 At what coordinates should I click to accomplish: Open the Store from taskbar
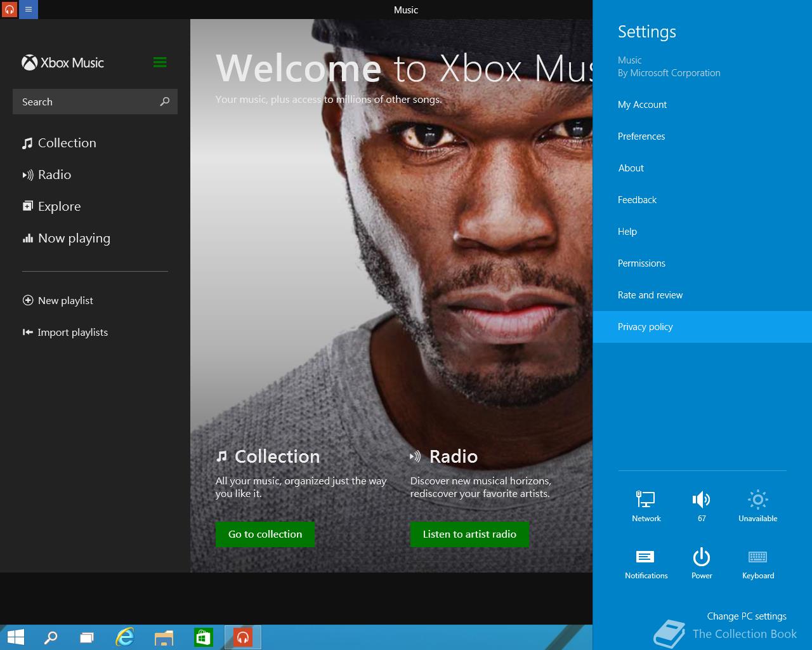(x=203, y=637)
